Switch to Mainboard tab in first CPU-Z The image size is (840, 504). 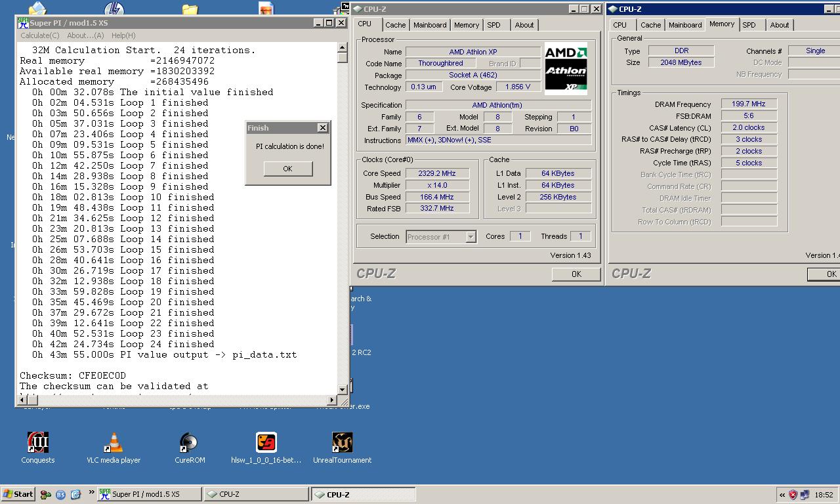tap(430, 25)
